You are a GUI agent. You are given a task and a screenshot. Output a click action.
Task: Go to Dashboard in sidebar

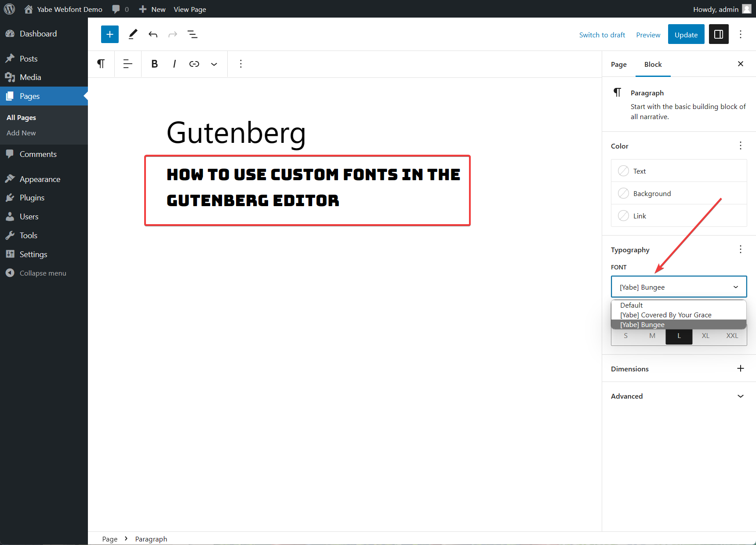[44, 34]
